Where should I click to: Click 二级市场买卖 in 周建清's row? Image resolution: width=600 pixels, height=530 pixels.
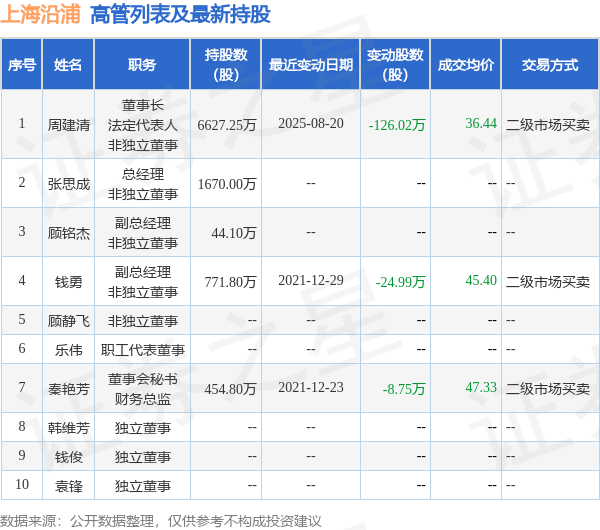(x=548, y=125)
